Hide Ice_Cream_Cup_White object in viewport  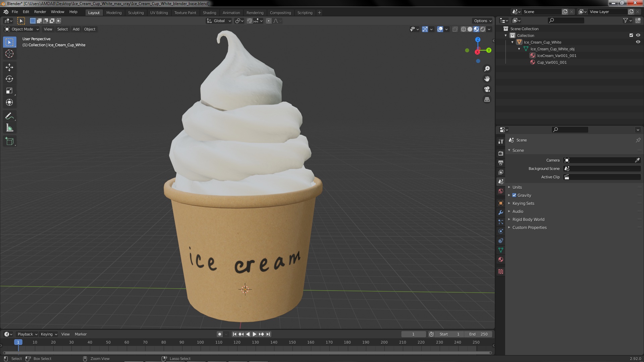pyautogui.click(x=638, y=42)
